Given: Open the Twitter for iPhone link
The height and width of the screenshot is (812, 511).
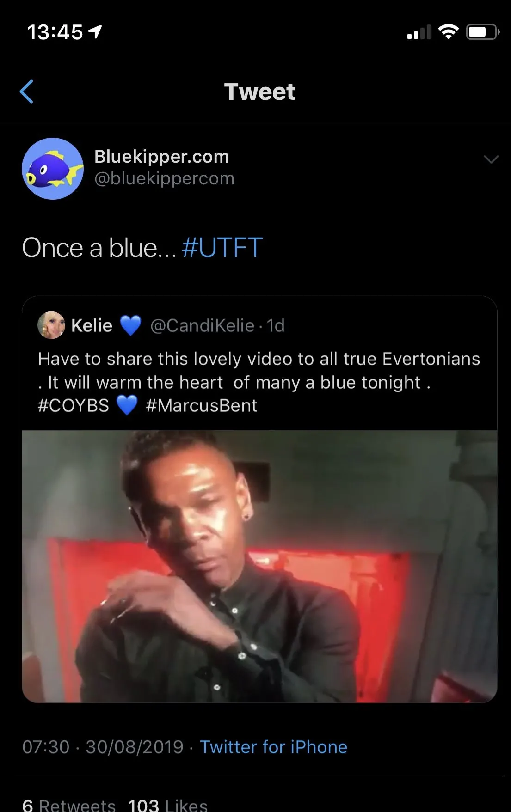Looking at the screenshot, I should coord(273,747).
